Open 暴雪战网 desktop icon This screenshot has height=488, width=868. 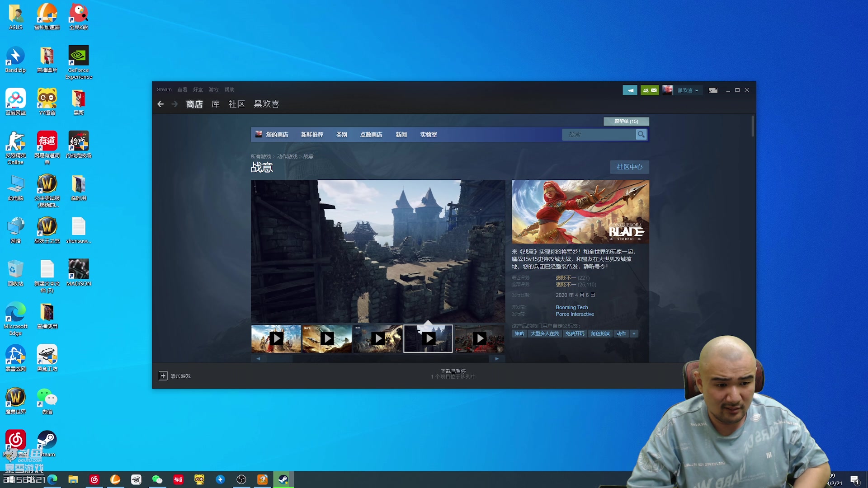pyautogui.click(x=15, y=358)
